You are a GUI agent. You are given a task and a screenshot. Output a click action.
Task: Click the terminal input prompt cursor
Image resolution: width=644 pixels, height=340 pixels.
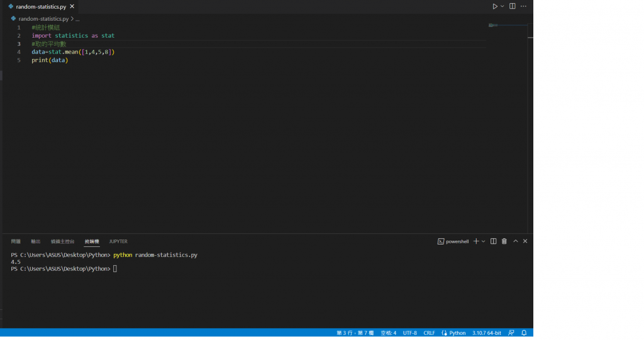115,269
